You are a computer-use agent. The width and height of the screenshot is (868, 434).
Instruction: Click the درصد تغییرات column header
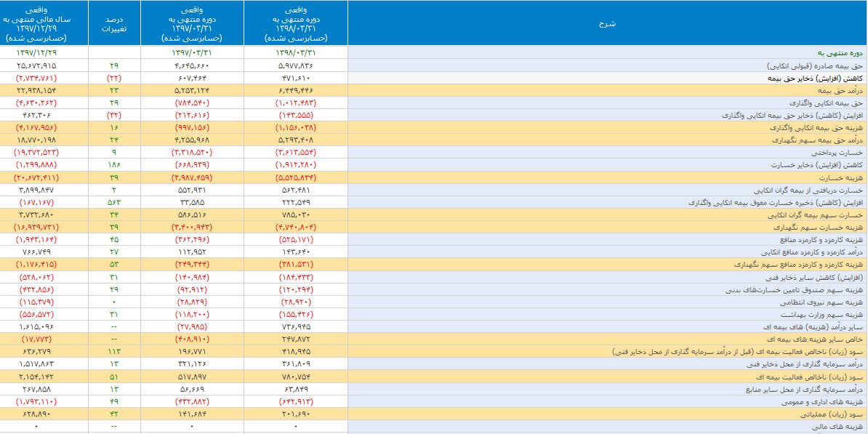point(115,23)
